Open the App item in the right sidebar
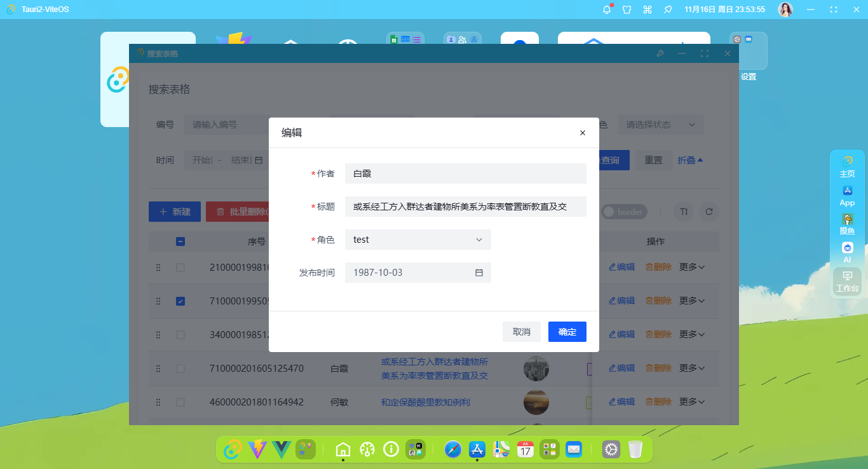 click(x=847, y=196)
